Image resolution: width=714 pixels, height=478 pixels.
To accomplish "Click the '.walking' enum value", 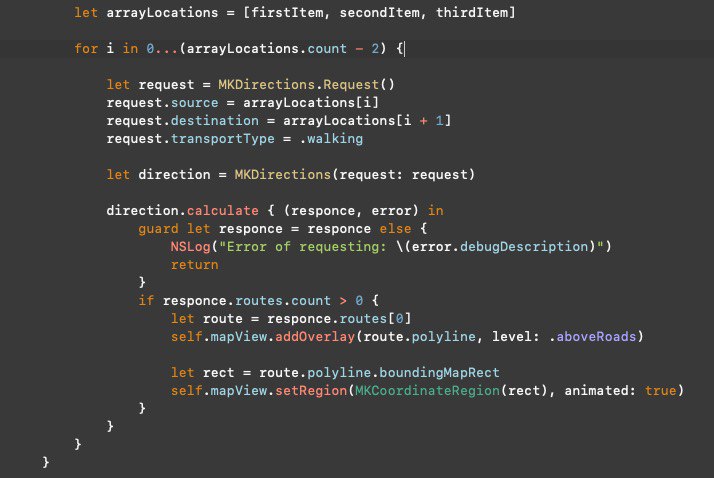I will pos(331,139).
